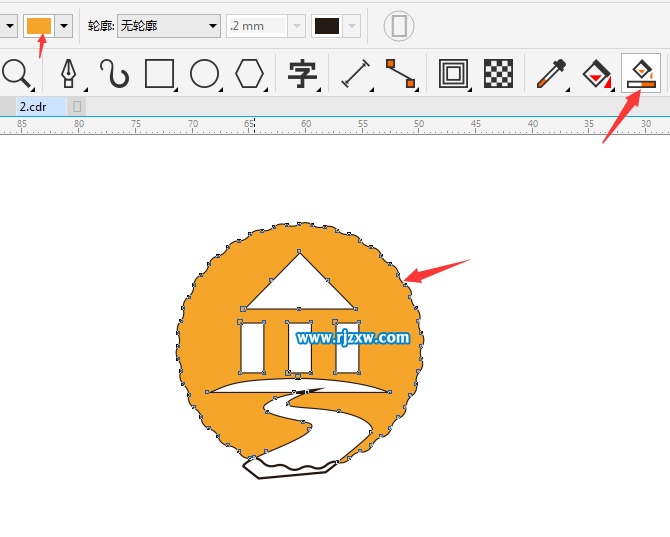Screen dimensions: 670x537
Task: Click the orange fill color swatch
Action: pos(39,26)
